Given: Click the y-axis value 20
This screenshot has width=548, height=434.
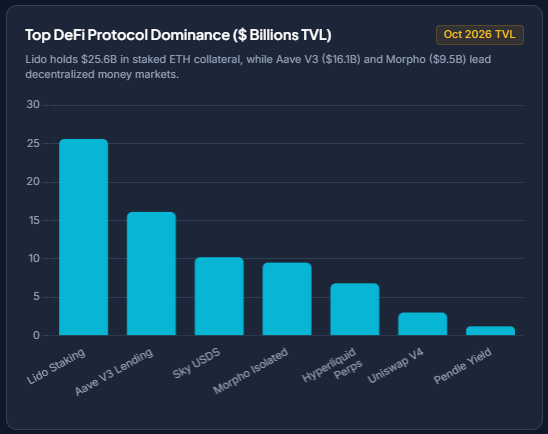Looking at the screenshot, I should point(33,182).
